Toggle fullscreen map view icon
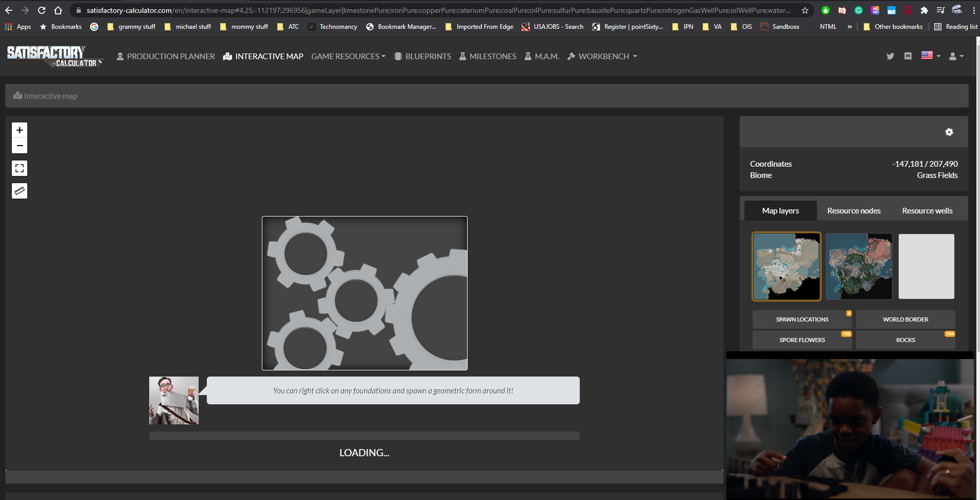The width and height of the screenshot is (980, 500). [20, 168]
